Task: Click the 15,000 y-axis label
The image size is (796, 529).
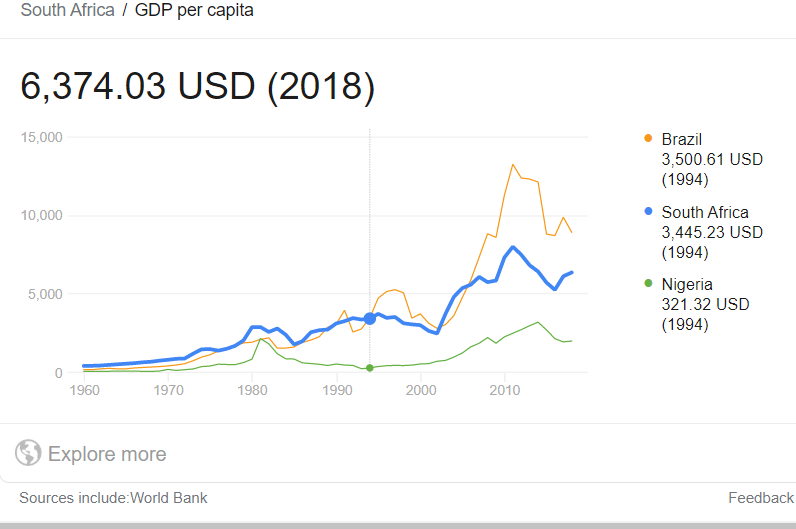Action: 42,137
